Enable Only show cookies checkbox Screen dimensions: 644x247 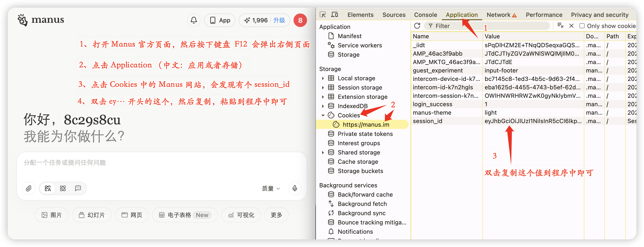coord(582,26)
